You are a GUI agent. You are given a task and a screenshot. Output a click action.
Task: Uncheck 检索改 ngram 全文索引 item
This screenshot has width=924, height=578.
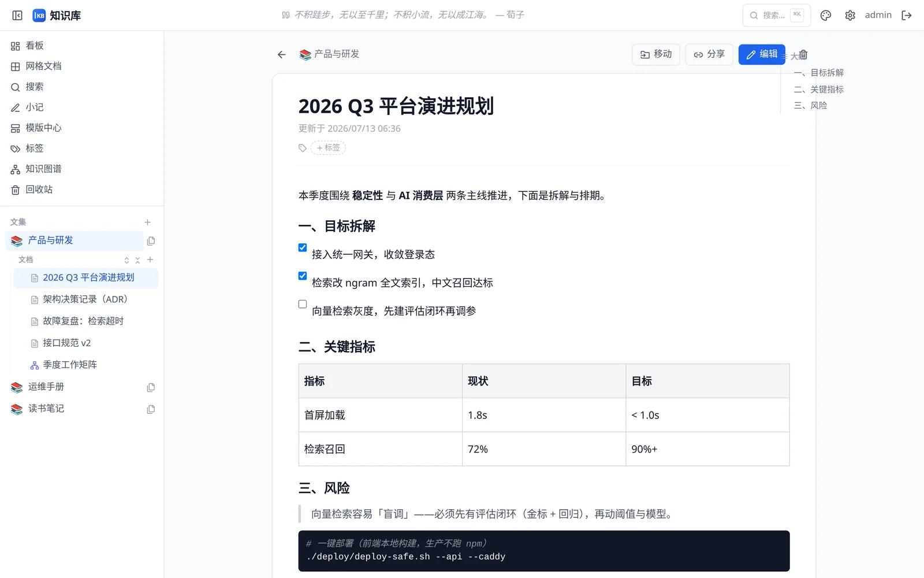click(x=303, y=276)
